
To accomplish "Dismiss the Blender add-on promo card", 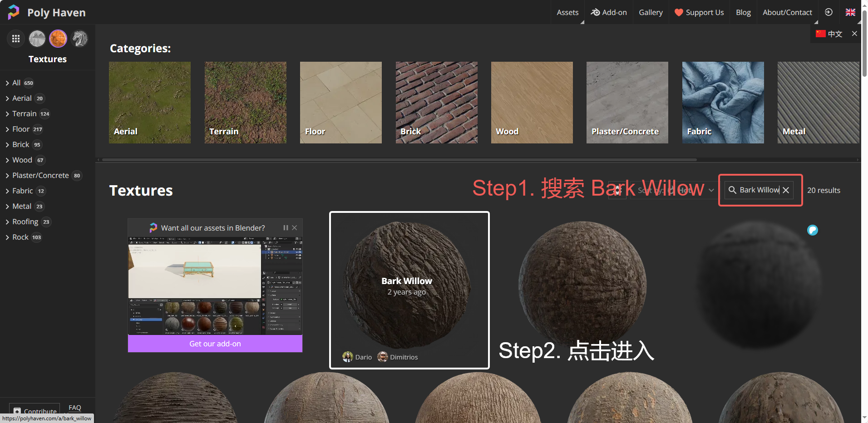I will click(x=295, y=228).
